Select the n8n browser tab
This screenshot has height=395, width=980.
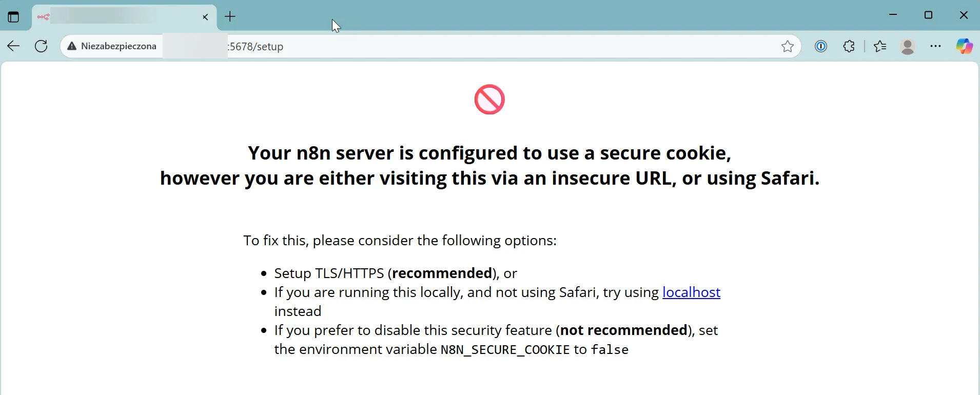[x=118, y=17]
